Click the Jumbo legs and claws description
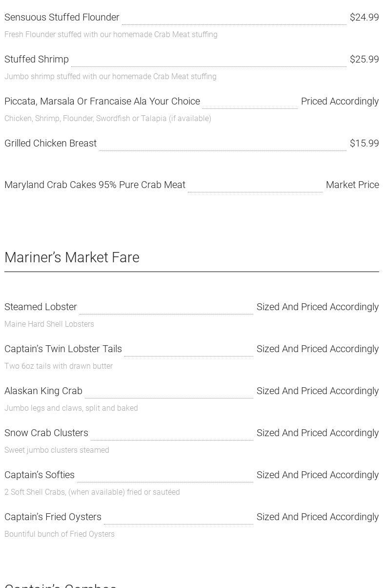383x588 pixels. click(x=71, y=408)
